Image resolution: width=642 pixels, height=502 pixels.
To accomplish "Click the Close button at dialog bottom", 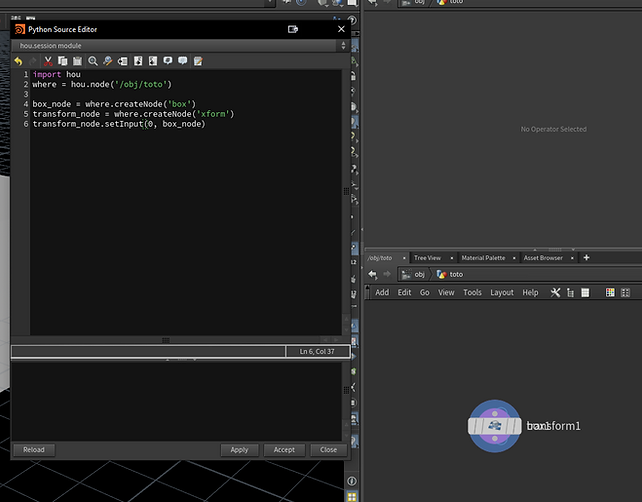I will point(328,450).
